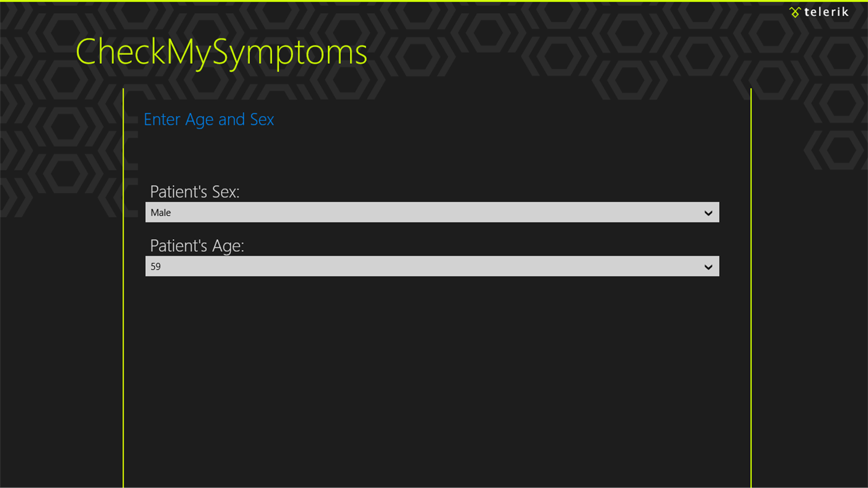Click the CheckMySymptoms app title
Image resolution: width=868 pixels, height=488 pixels.
[221, 52]
